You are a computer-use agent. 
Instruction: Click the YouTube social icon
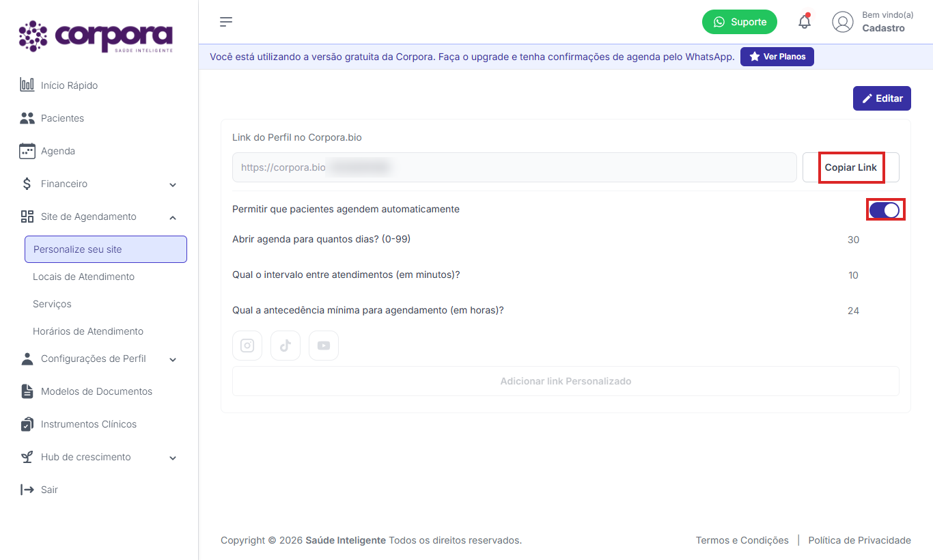pos(324,346)
